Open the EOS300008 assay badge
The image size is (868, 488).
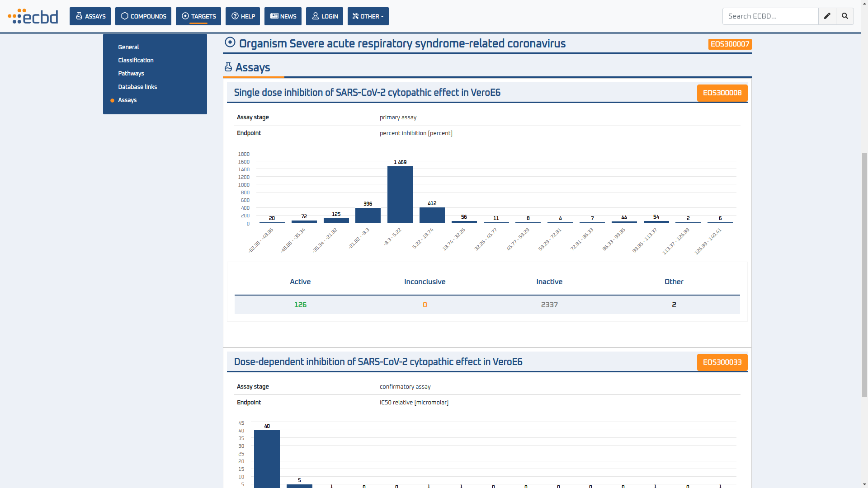coord(722,93)
